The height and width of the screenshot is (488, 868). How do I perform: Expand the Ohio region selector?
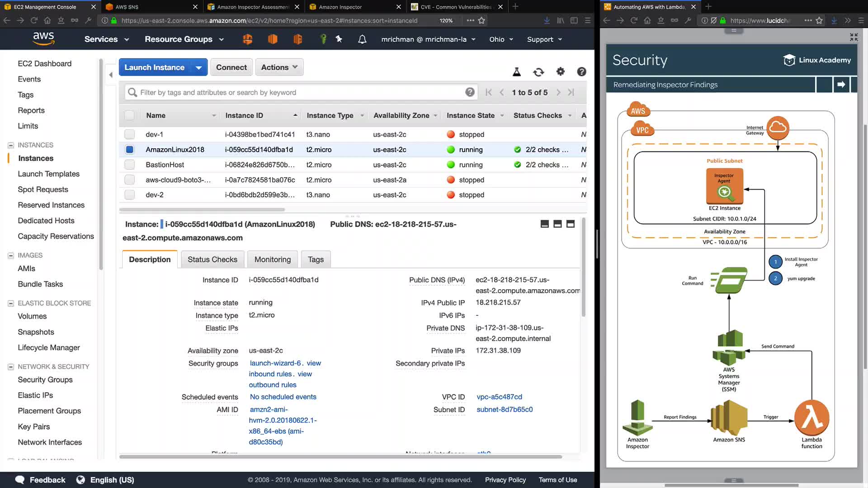click(501, 39)
